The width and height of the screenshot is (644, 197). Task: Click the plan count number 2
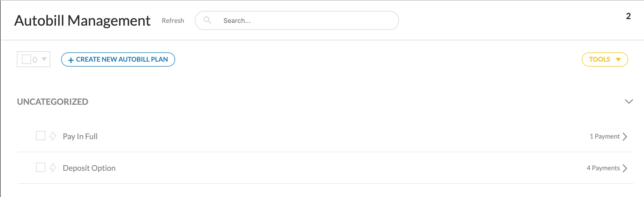(x=628, y=16)
